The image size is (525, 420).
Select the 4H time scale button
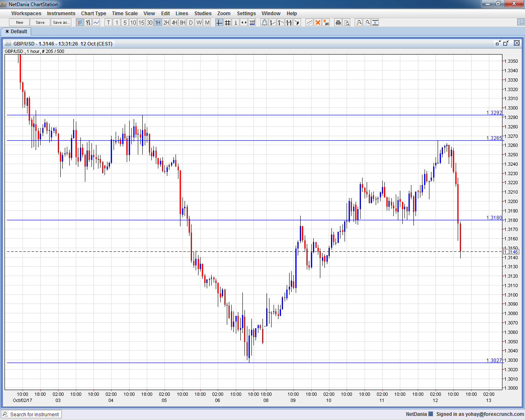pyautogui.click(x=174, y=23)
